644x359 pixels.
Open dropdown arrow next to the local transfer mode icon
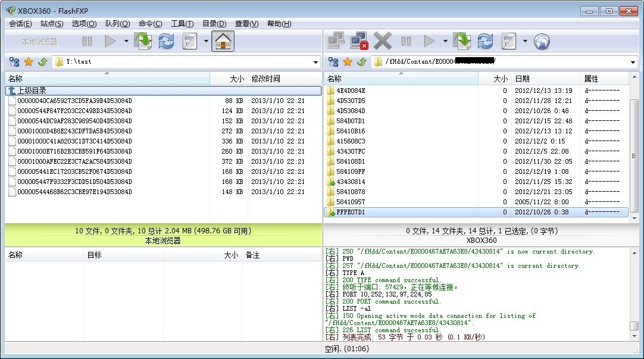pyautogui.click(x=206, y=41)
